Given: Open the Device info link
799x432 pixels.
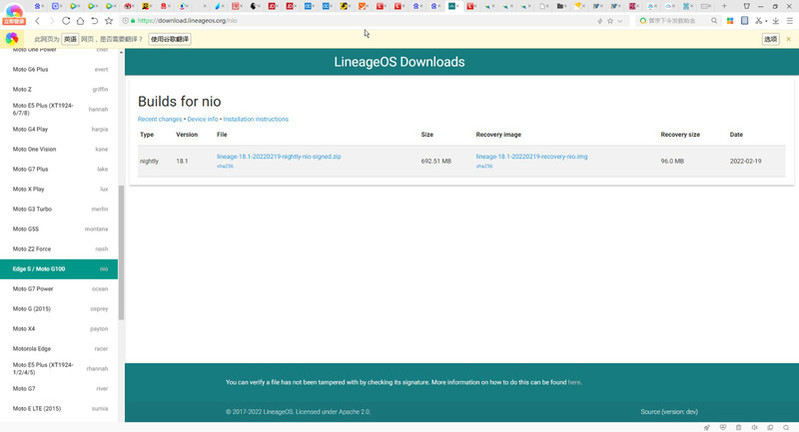Looking at the screenshot, I should [202, 119].
